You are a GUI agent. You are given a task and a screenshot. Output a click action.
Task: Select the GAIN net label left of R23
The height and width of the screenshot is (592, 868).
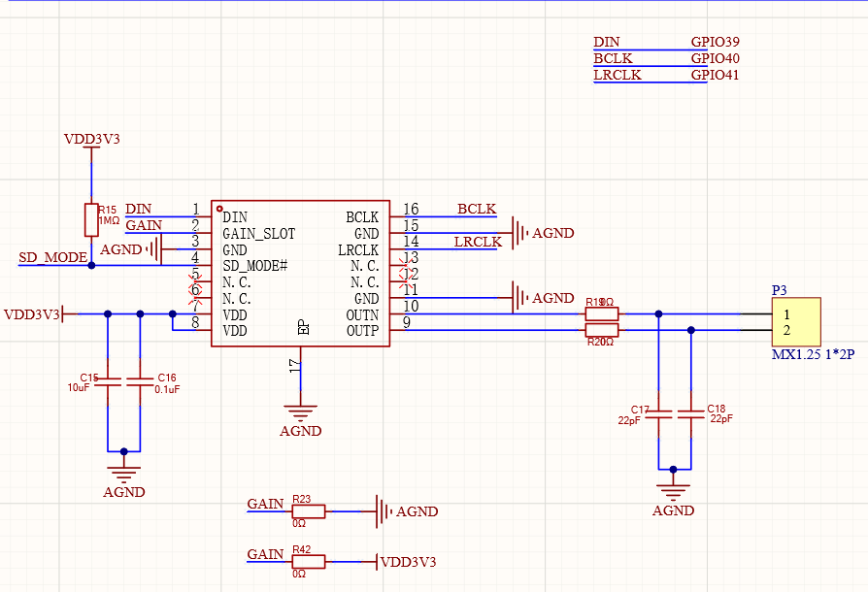[x=265, y=504]
